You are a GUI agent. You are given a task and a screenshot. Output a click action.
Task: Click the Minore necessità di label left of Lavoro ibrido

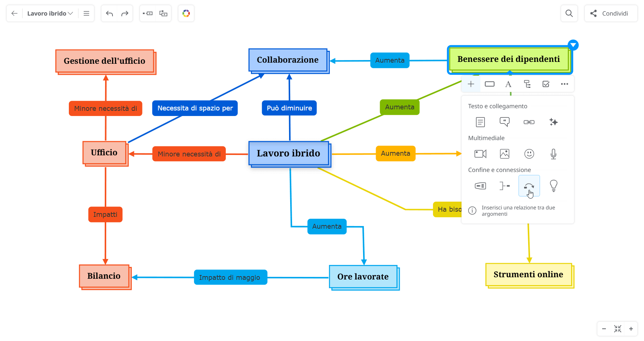[189, 154]
